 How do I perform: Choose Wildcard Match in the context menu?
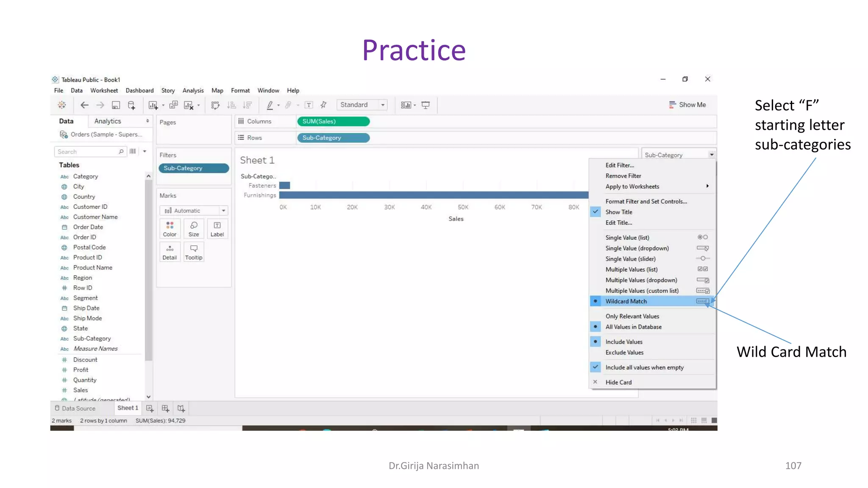tap(626, 301)
